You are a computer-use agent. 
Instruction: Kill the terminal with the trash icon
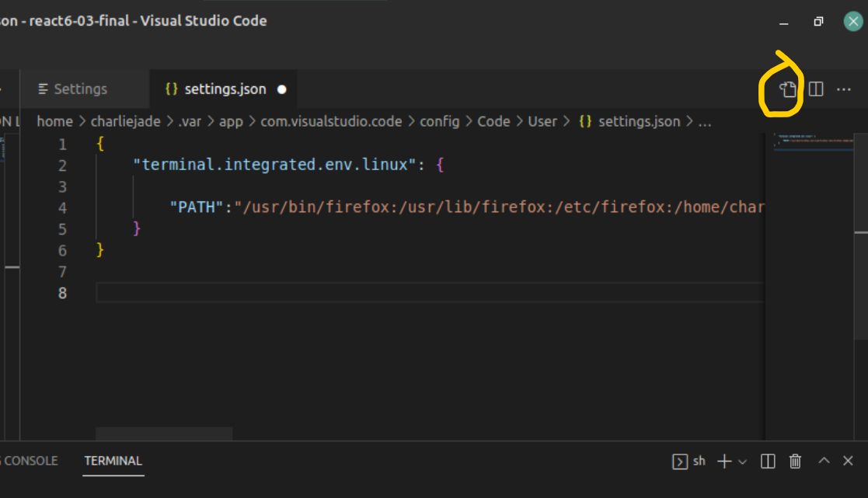(x=795, y=461)
